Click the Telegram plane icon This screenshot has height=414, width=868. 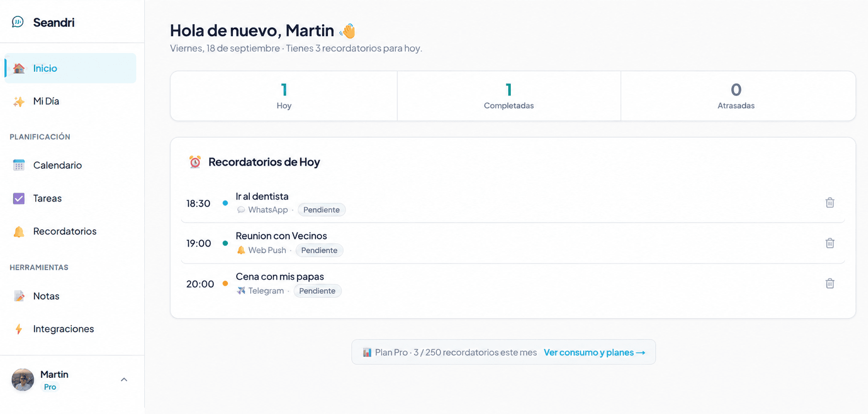tap(241, 291)
